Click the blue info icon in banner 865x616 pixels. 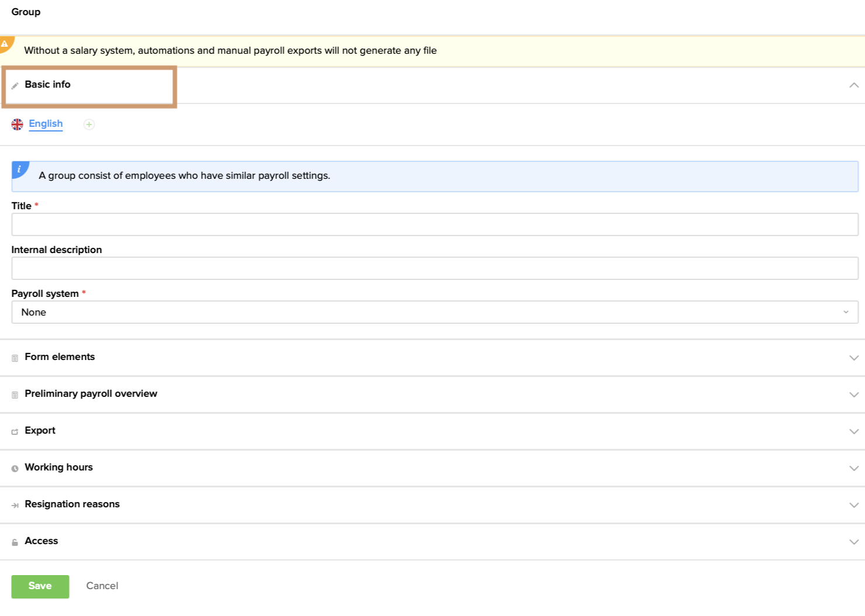point(19,169)
